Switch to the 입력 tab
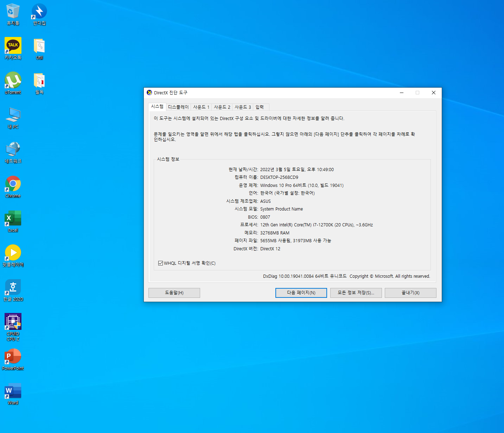 [x=261, y=107]
